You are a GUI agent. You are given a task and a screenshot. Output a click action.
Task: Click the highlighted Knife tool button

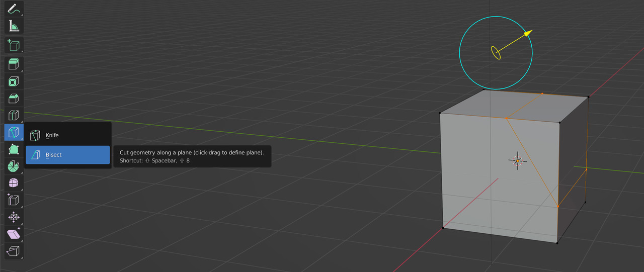(14, 133)
